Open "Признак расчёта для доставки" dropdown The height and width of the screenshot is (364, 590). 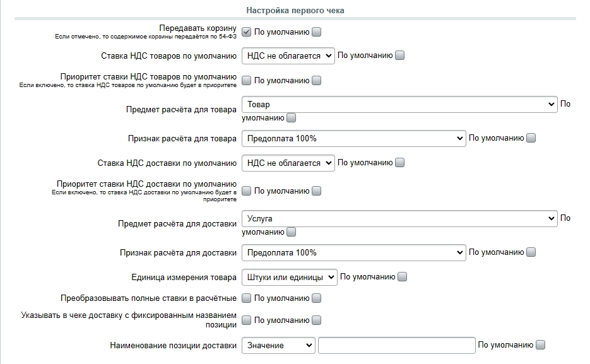(353, 252)
